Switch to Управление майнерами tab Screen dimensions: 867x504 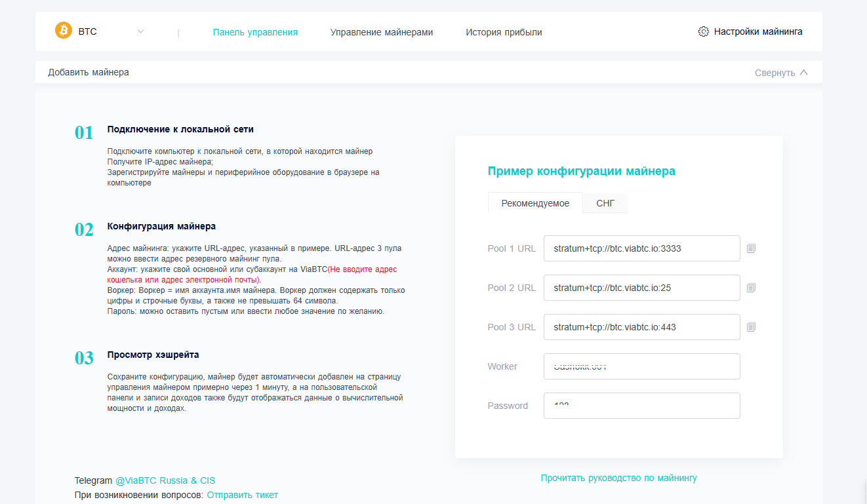click(x=381, y=31)
